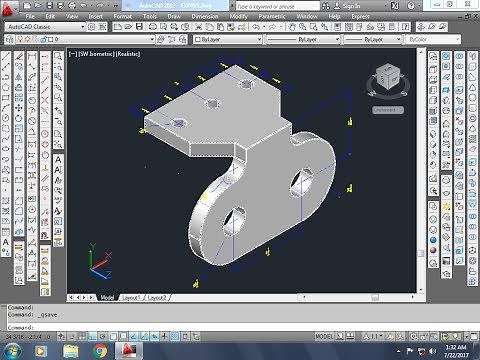
Task: Click the Realistic visual style label
Action: pos(128,54)
